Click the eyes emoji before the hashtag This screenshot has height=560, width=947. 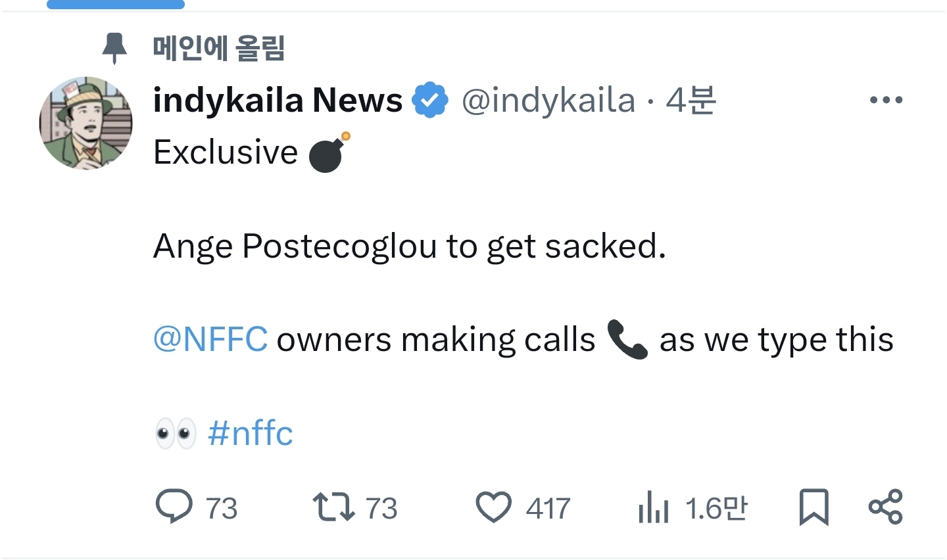[176, 433]
